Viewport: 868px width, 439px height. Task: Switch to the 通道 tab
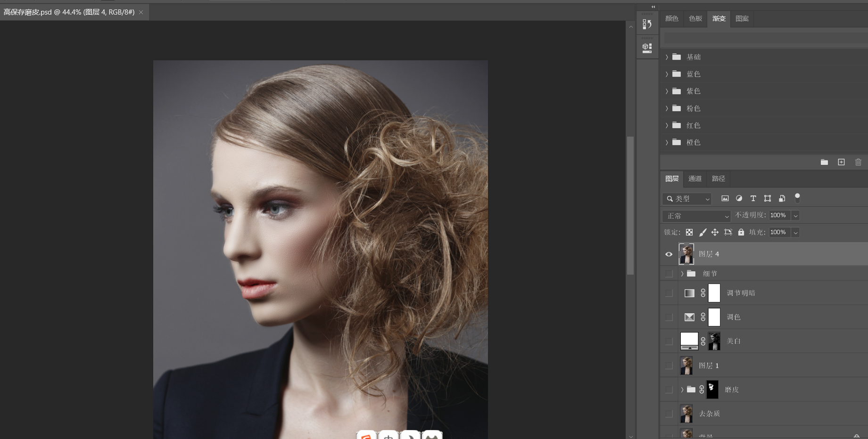(694, 179)
